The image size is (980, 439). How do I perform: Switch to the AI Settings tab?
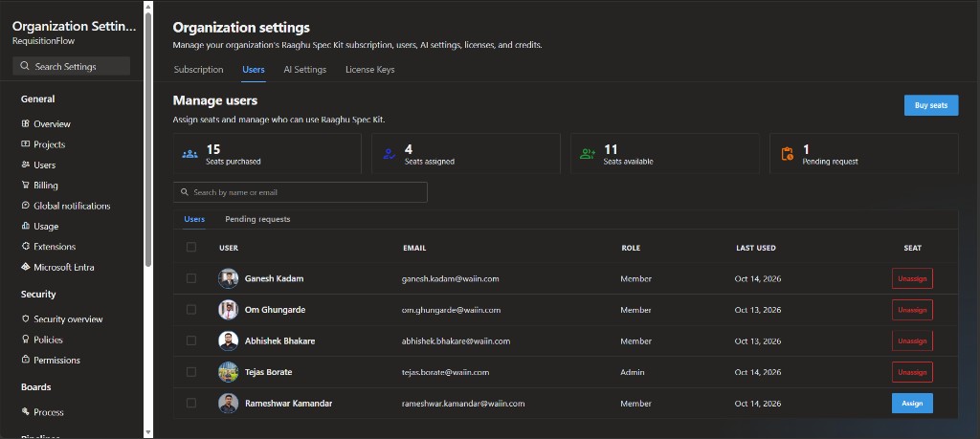click(305, 69)
